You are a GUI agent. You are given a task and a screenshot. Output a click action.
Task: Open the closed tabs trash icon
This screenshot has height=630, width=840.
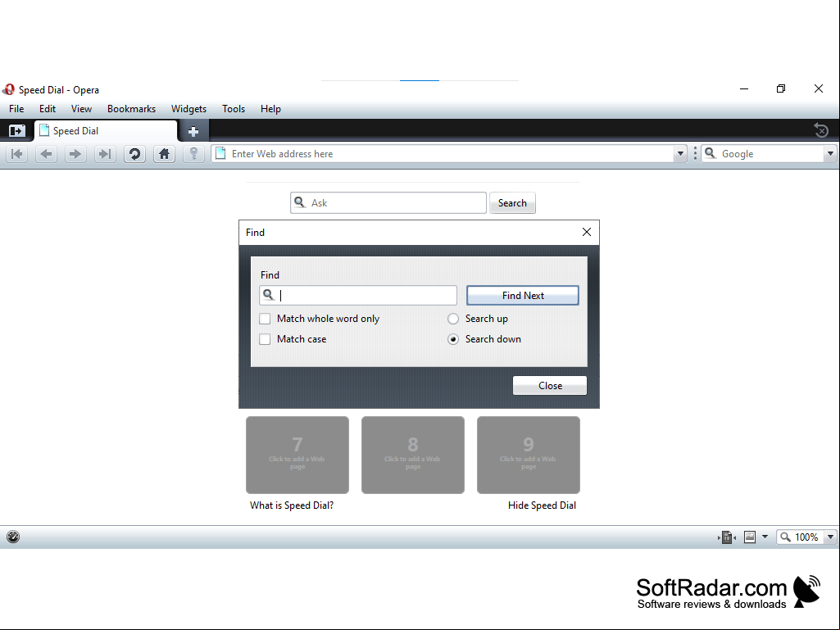point(821,130)
